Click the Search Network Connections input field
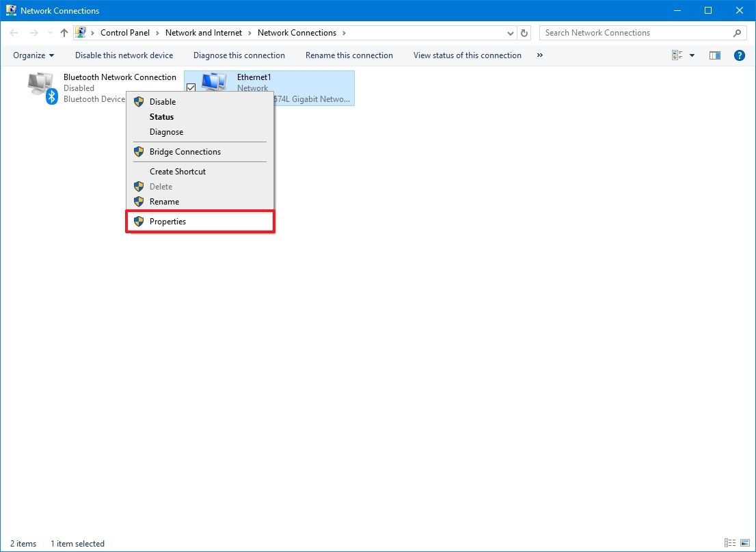This screenshot has height=552, width=756. pos(615,32)
